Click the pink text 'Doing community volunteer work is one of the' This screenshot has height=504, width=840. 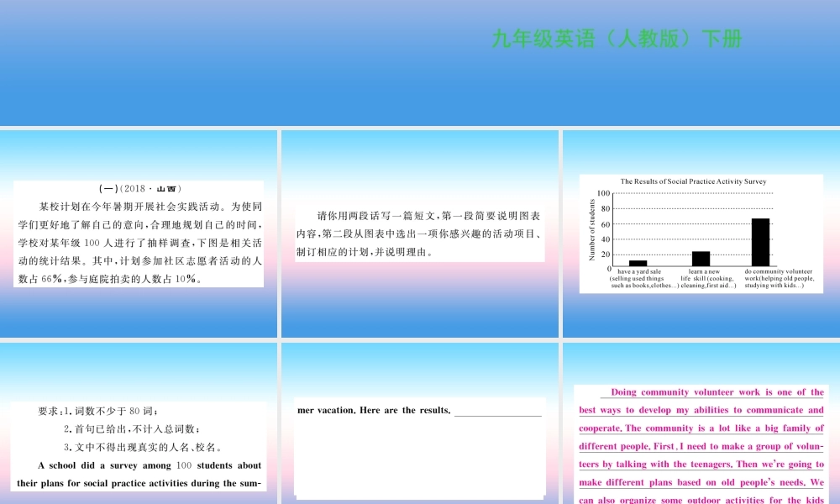pos(717,392)
